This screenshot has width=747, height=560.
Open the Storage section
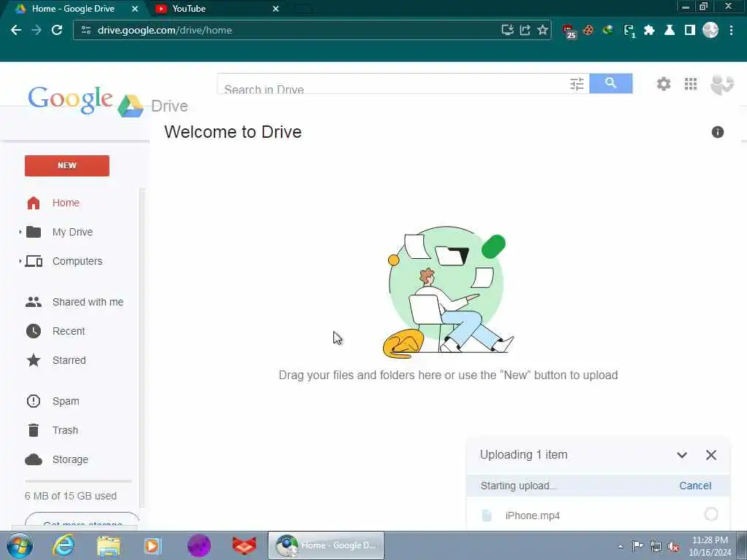pyautogui.click(x=70, y=459)
